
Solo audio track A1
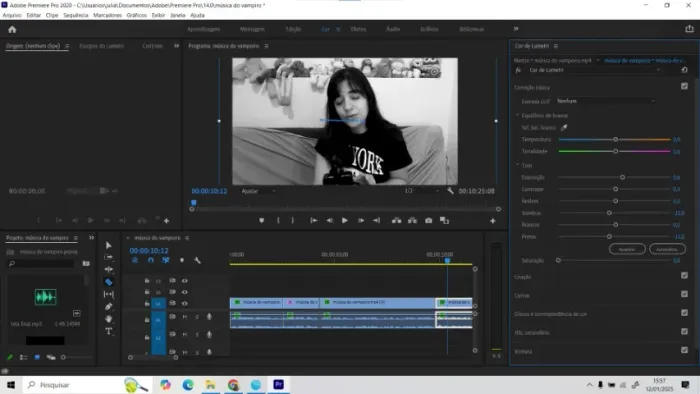(197, 317)
